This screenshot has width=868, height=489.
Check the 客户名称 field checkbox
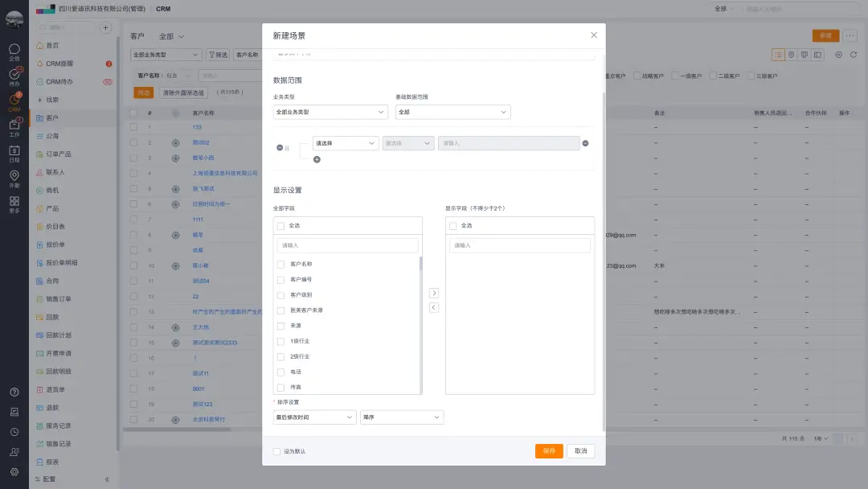pos(280,265)
